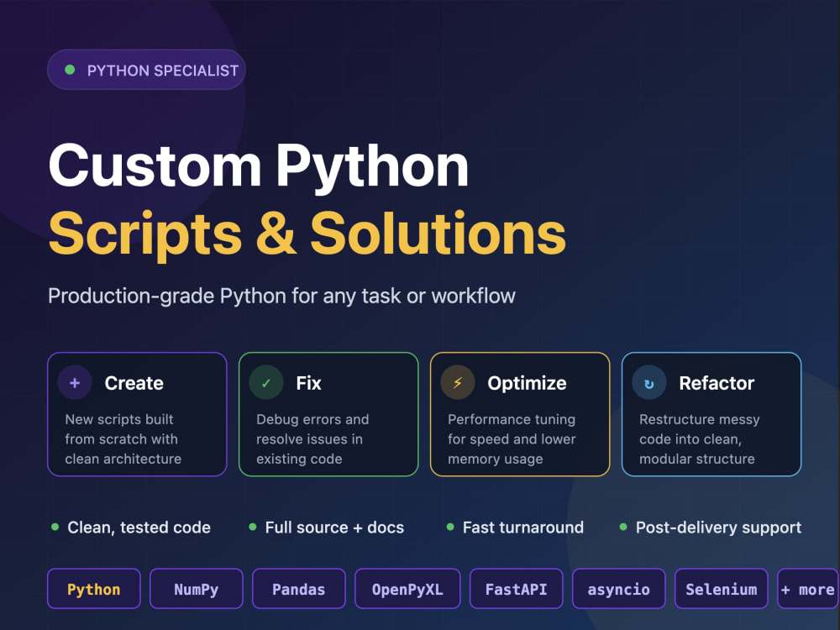Click the '+ more' tag
840x630 pixels.
tap(808, 589)
